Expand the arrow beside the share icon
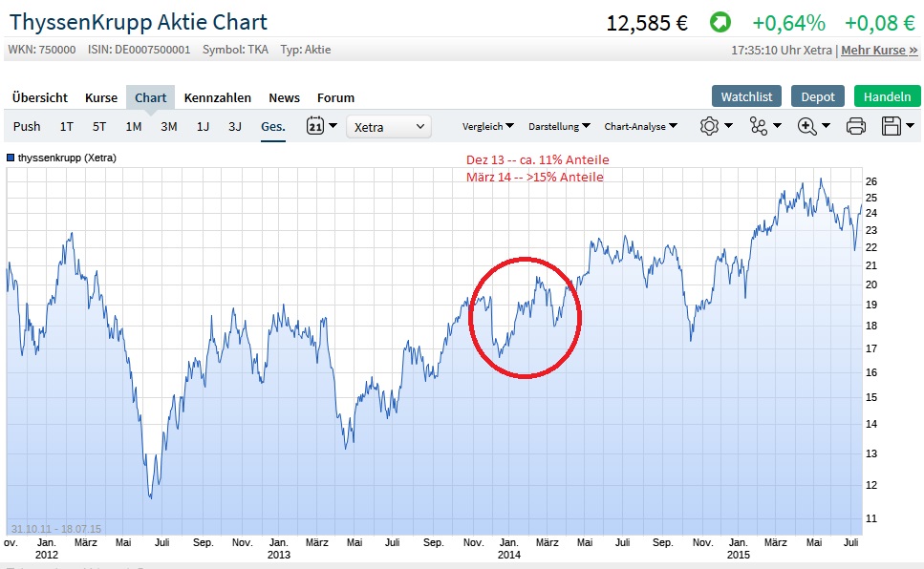The height and width of the screenshot is (569, 924). [777, 125]
